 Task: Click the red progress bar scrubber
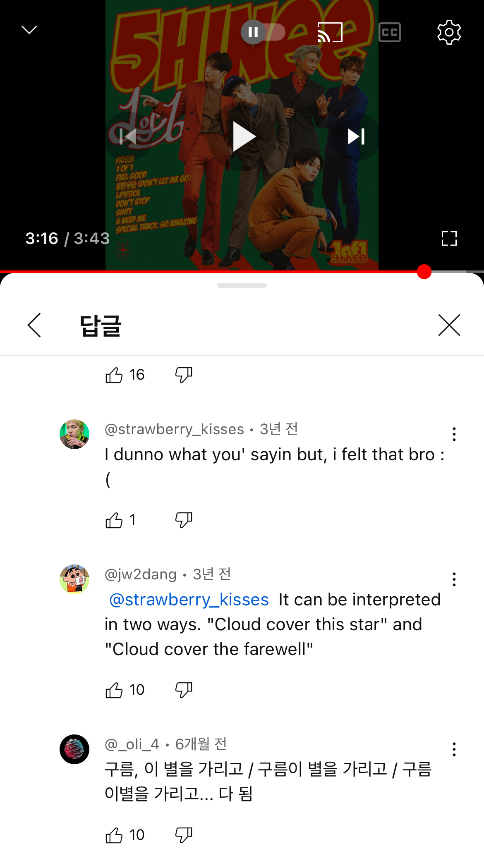tap(424, 272)
